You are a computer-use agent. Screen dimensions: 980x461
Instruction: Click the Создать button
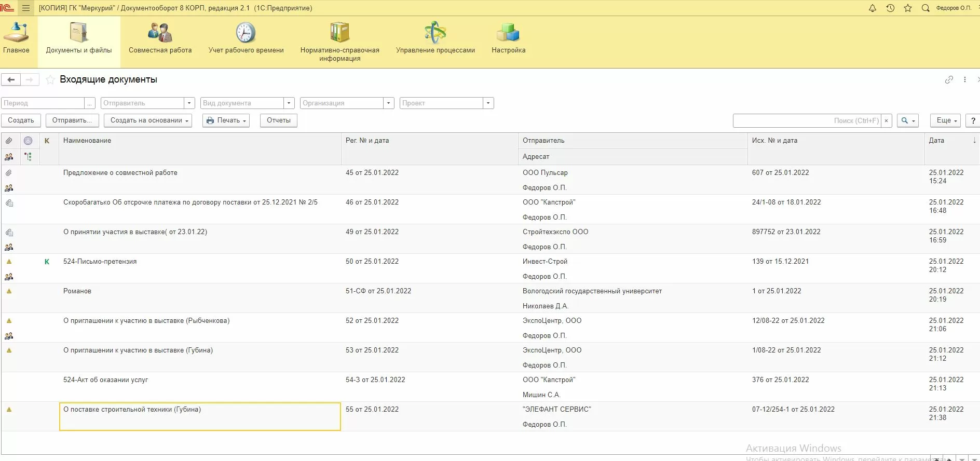[x=21, y=120]
